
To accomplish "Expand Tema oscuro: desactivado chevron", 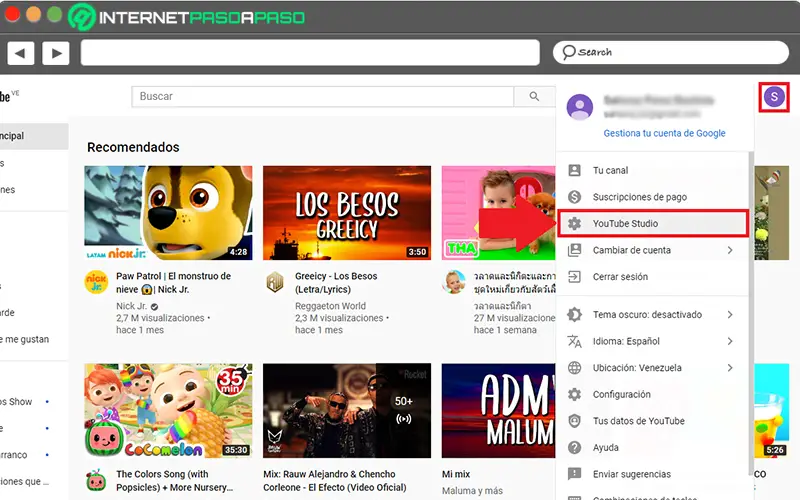I will (x=730, y=314).
